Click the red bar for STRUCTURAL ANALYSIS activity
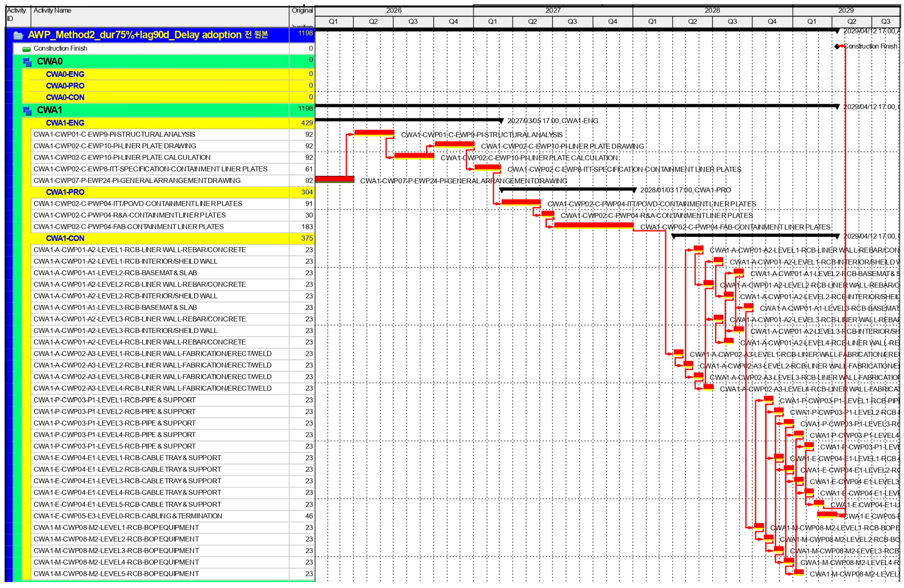Image resolution: width=904 pixels, height=588 pixels. [374, 132]
